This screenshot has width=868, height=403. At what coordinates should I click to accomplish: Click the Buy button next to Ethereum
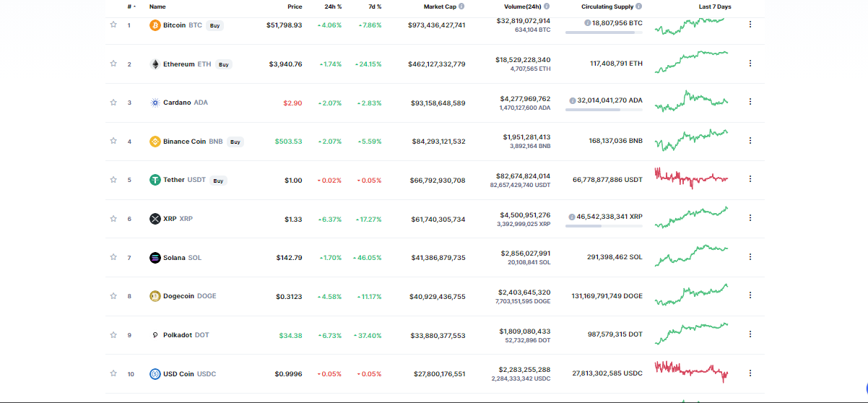pos(224,64)
